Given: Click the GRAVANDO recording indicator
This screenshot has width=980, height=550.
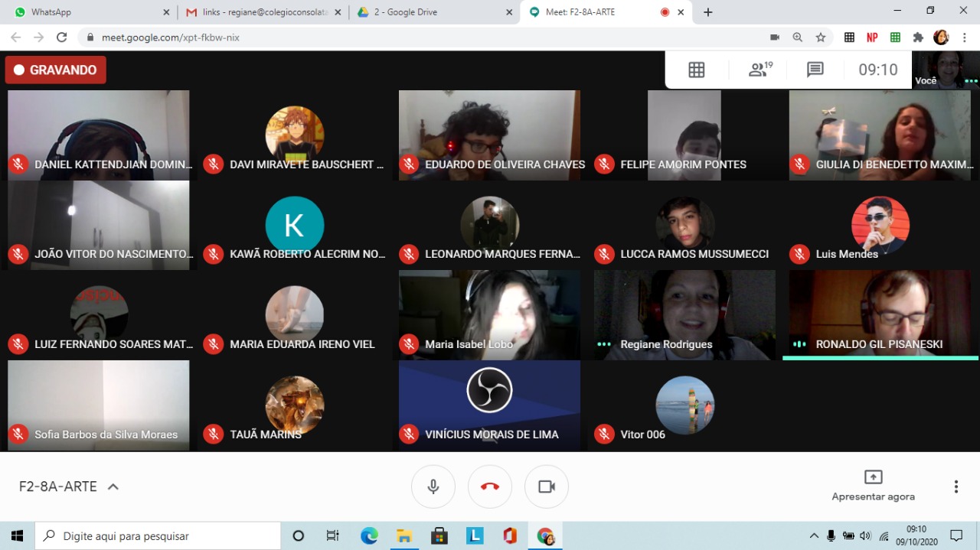Looking at the screenshot, I should tap(56, 70).
